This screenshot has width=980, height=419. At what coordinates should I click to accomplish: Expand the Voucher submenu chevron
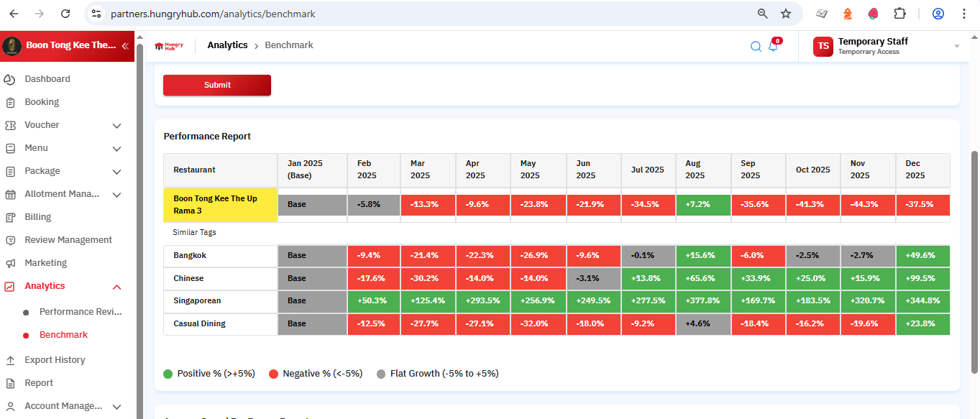click(116, 126)
